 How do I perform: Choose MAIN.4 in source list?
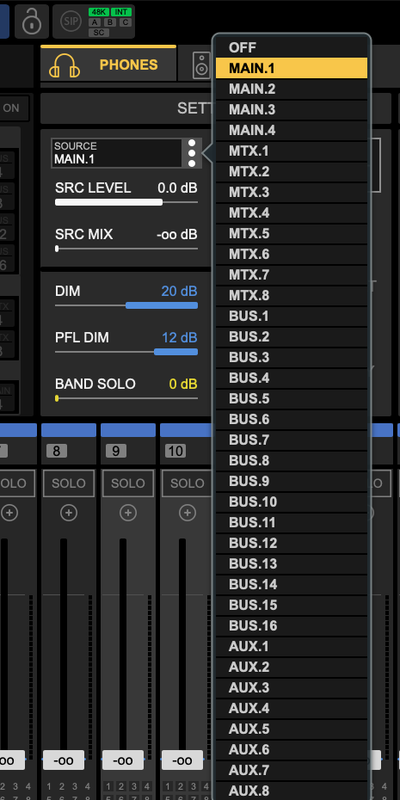click(x=291, y=130)
